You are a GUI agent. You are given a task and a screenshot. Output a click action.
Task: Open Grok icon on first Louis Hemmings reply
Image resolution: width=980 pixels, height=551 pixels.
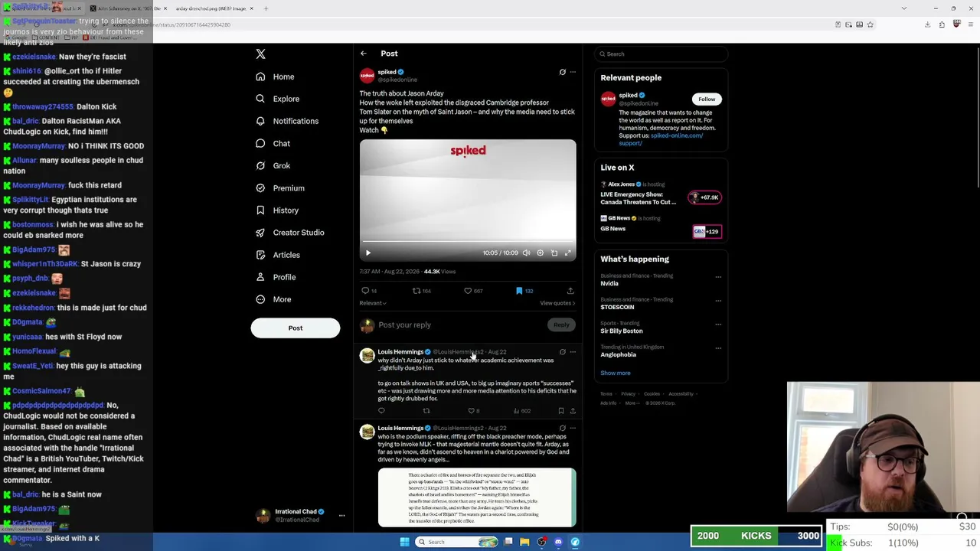[563, 352]
